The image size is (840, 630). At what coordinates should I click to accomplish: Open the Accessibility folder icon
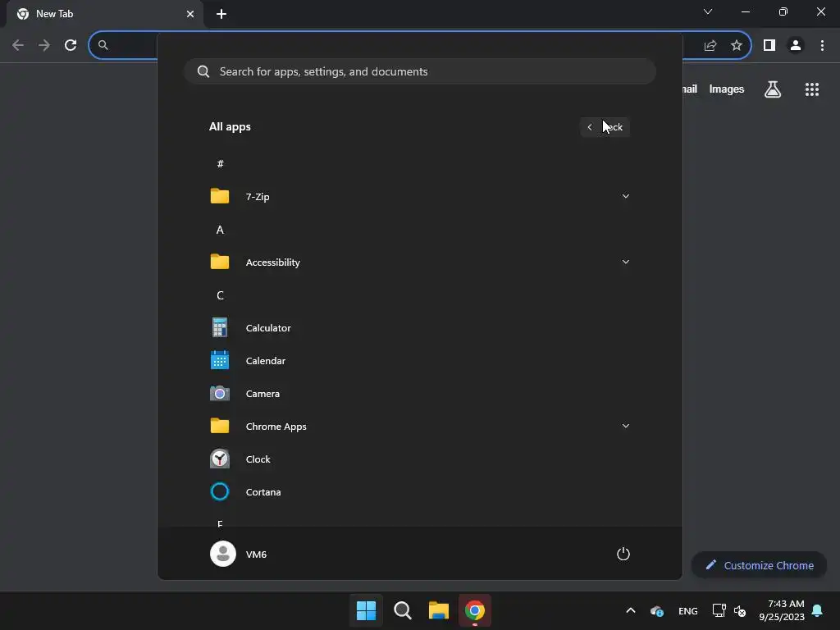pos(220,262)
